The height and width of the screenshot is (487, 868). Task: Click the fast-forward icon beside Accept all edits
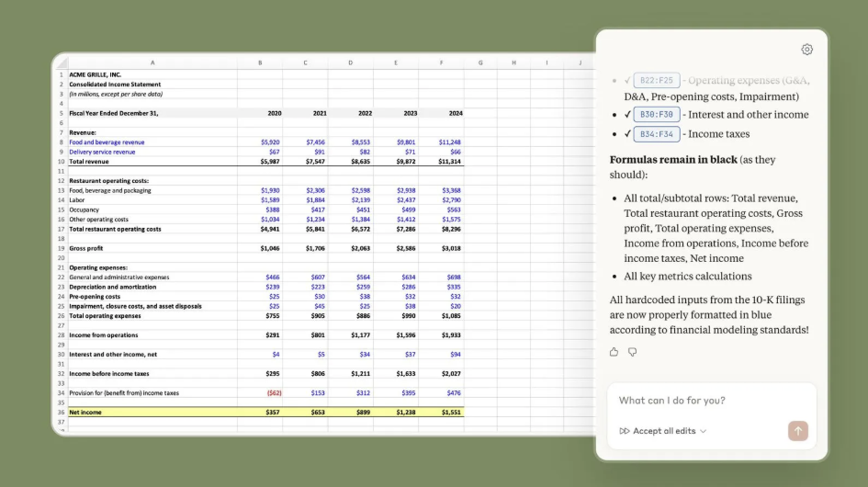point(625,431)
